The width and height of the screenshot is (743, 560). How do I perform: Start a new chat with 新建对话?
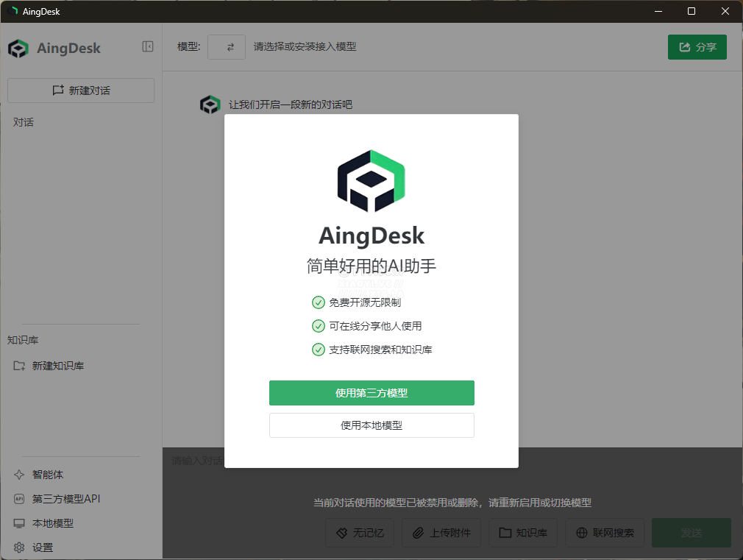pyautogui.click(x=81, y=91)
